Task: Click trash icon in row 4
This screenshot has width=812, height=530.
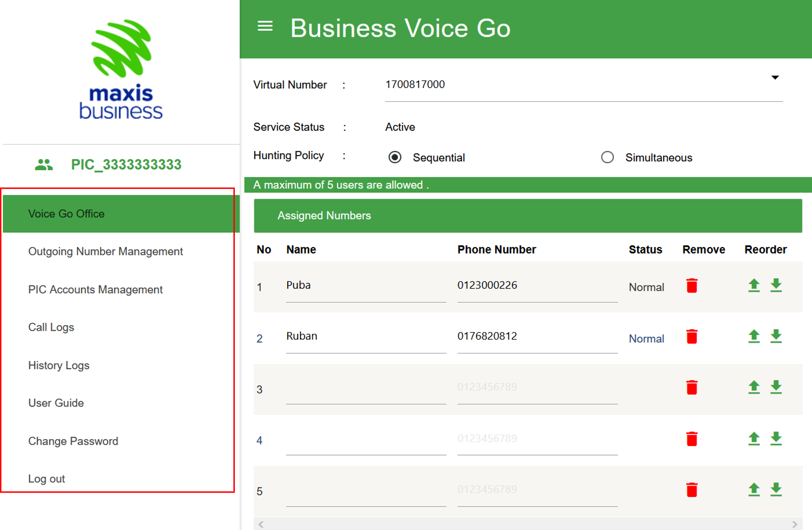Action: click(x=692, y=439)
